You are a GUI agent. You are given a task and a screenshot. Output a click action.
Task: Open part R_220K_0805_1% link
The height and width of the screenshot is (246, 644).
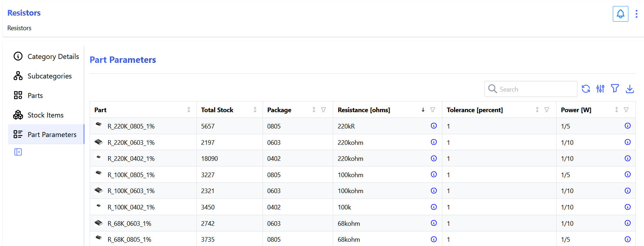click(131, 126)
